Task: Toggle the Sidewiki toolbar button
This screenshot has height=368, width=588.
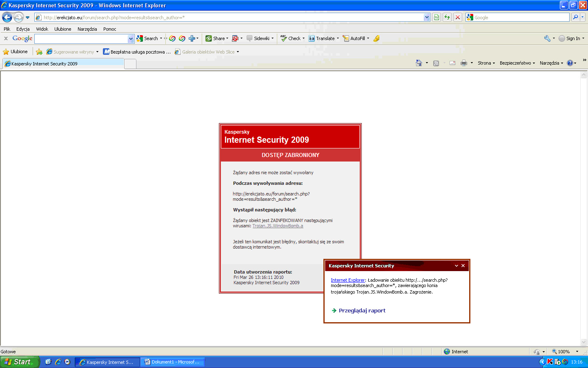Action: point(258,38)
